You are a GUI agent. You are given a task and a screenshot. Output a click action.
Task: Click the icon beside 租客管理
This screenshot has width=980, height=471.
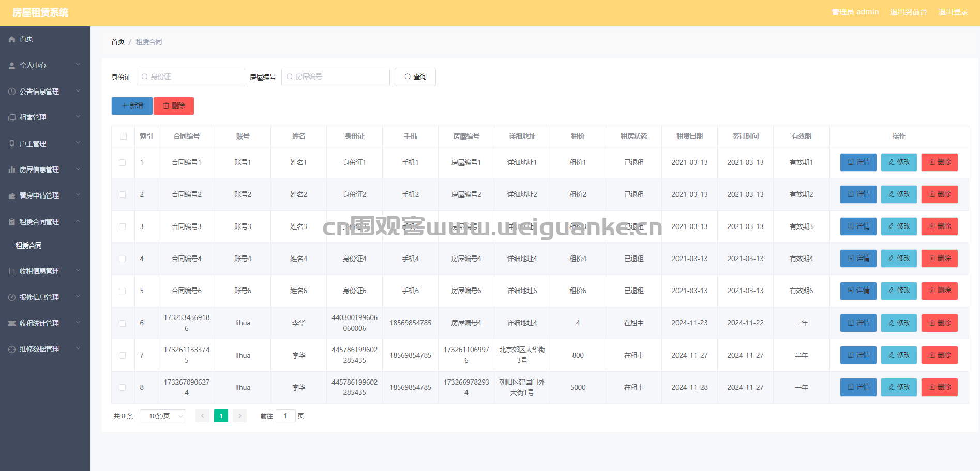pyautogui.click(x=12, y=118)
